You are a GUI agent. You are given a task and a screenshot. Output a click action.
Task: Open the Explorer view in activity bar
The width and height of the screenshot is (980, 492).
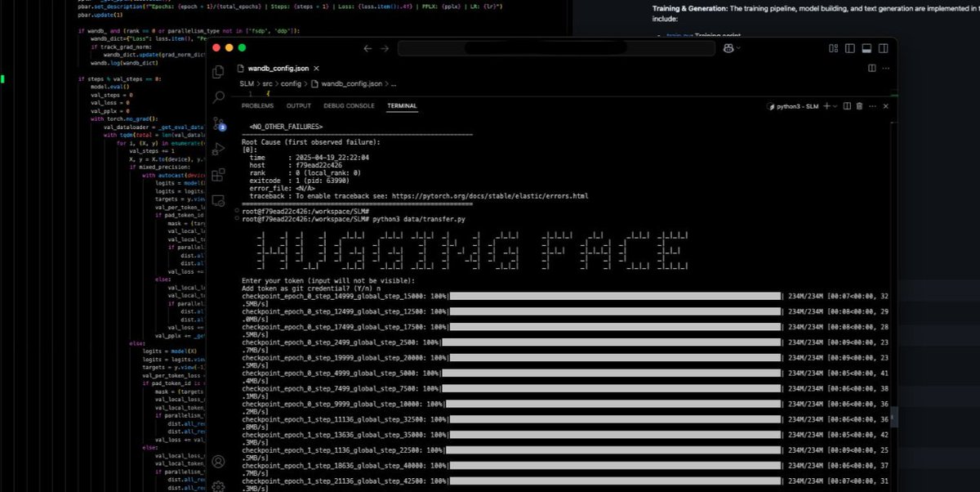[218, 73]
